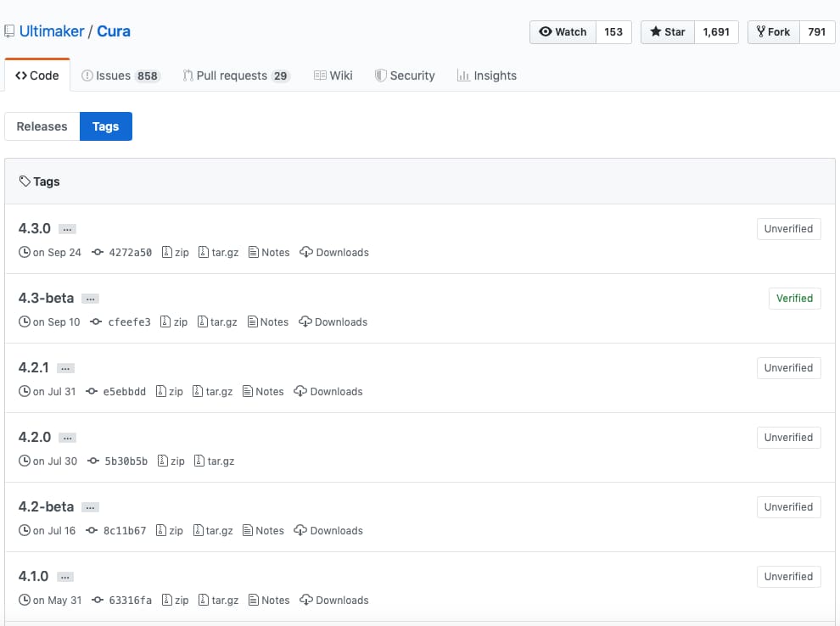Expand the ellipsis next to 4.2.1
The width and height of the screenshot is (840, 626).
click(65, 368)
